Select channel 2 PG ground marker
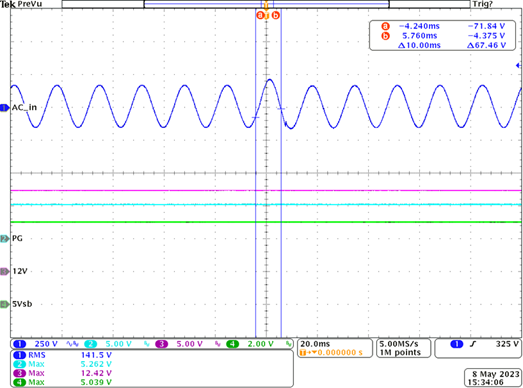The width and height of the screenshot is (523, 388). tap(4, 239)
